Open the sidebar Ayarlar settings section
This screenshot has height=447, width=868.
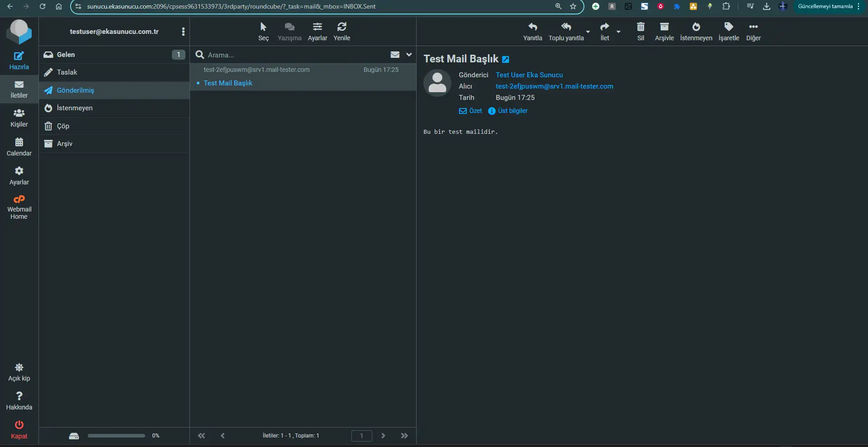[19, 176]
